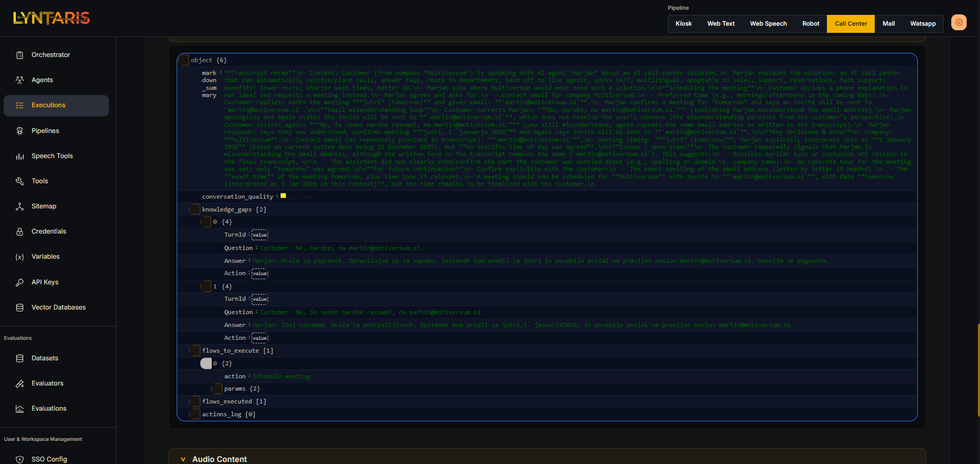Click the Sitemap icon
Image resolution: width=980 pixels, height=464 pixels.
pyautogui.click(x=20, y=206)
